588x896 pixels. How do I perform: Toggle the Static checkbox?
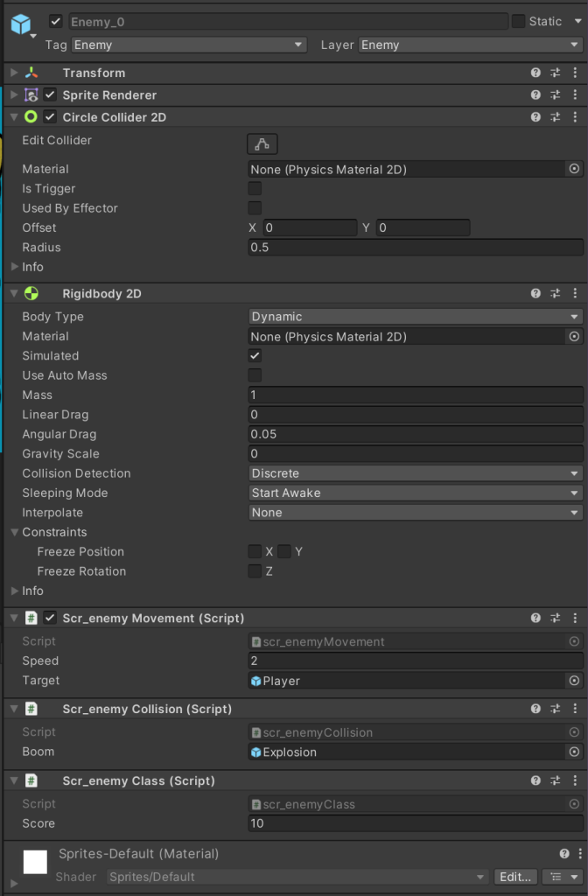518,21
